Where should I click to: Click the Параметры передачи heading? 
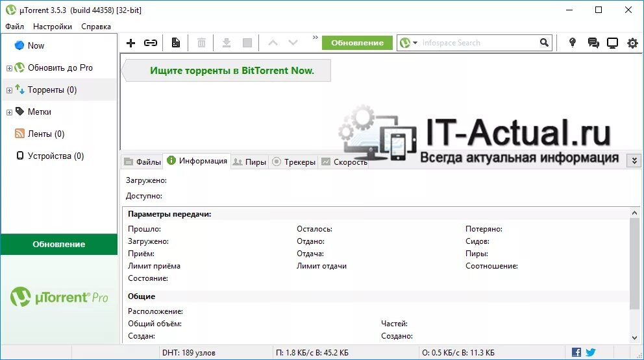click(169, 214)
